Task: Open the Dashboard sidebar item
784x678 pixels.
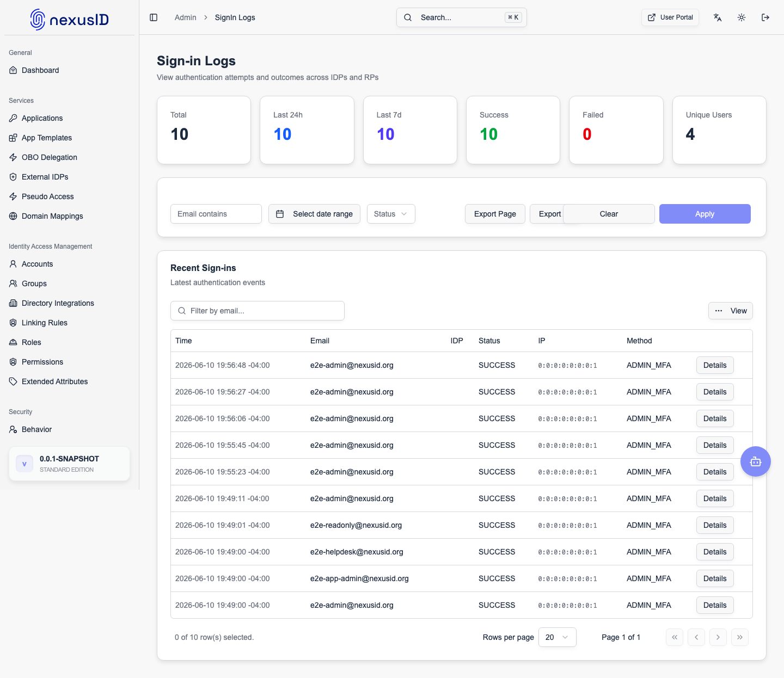Action: 40,70
